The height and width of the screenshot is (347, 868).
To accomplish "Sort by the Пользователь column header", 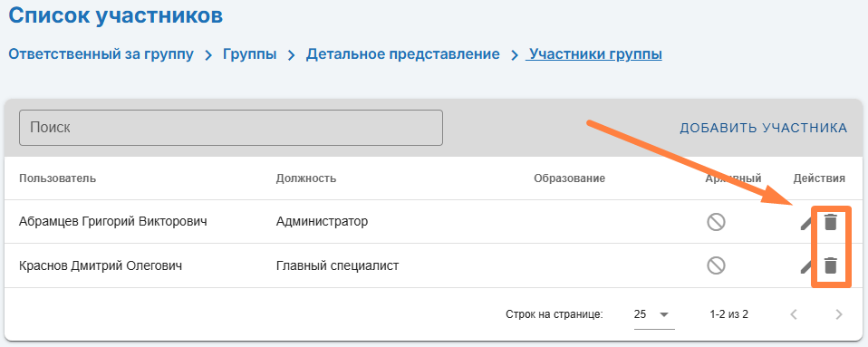I will 58,178.
